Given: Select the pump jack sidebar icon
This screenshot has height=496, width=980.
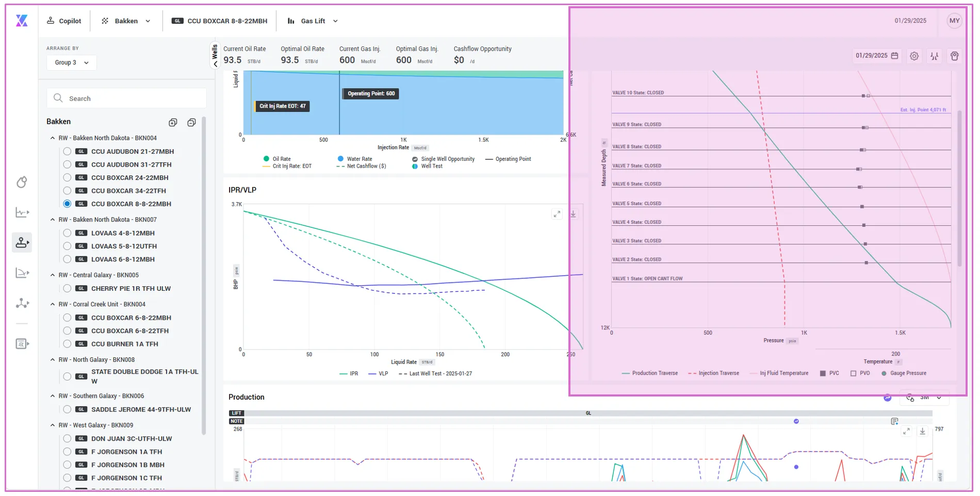Looking at the screenshot, I should (x=22, y=242).
